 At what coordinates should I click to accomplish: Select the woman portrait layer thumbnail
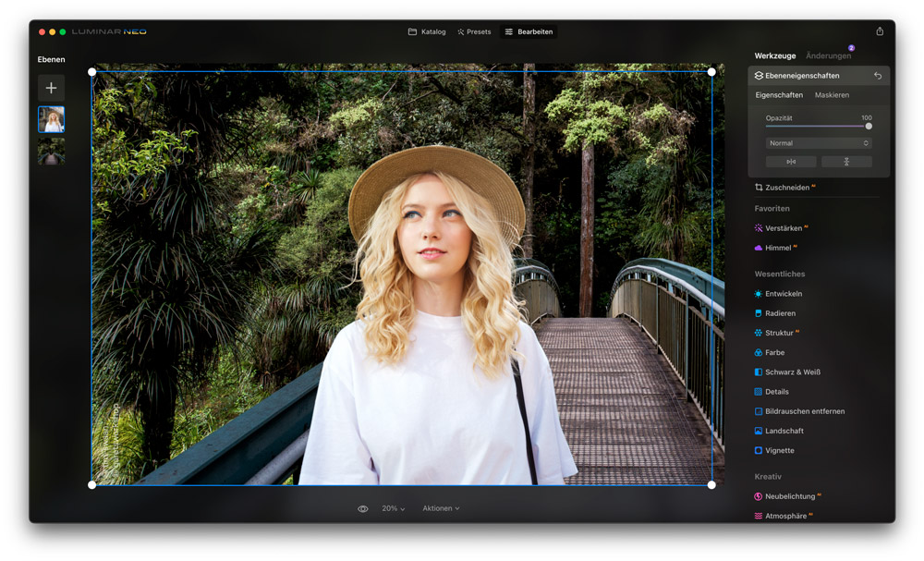[x=51, y=119]
